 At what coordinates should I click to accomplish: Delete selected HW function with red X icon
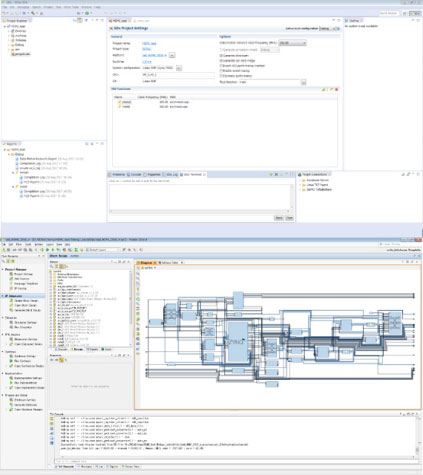(x=336, y=90)
